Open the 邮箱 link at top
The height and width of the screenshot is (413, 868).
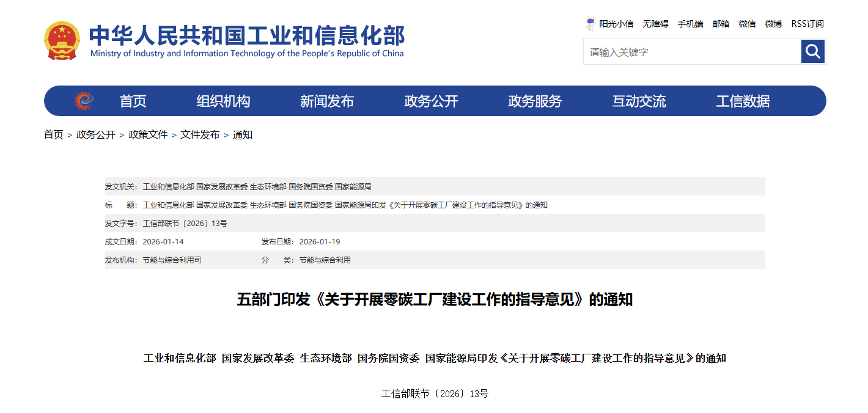click(721, 24)
